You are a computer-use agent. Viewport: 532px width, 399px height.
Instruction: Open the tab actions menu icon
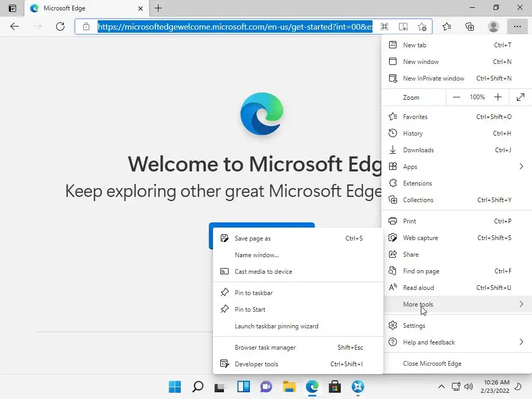[x=12, y=8]
